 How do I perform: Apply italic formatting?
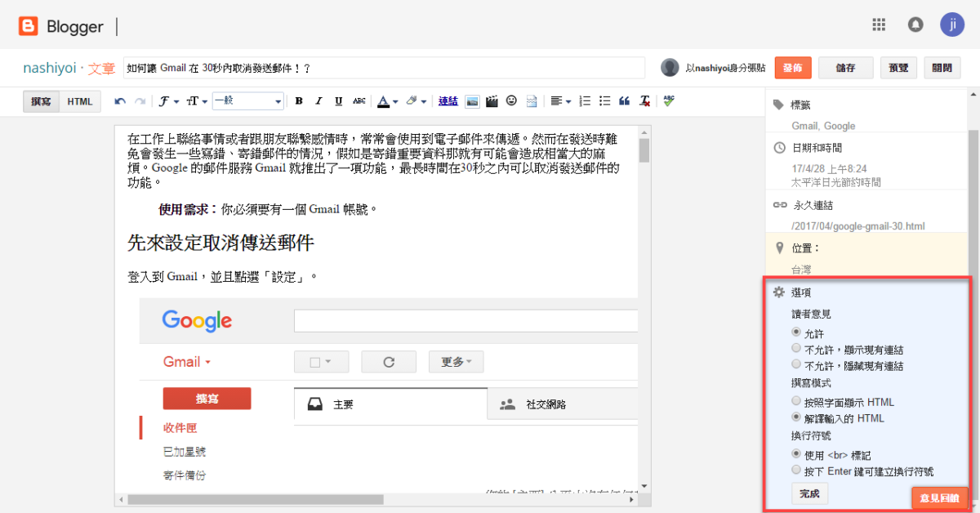point(318,101)
